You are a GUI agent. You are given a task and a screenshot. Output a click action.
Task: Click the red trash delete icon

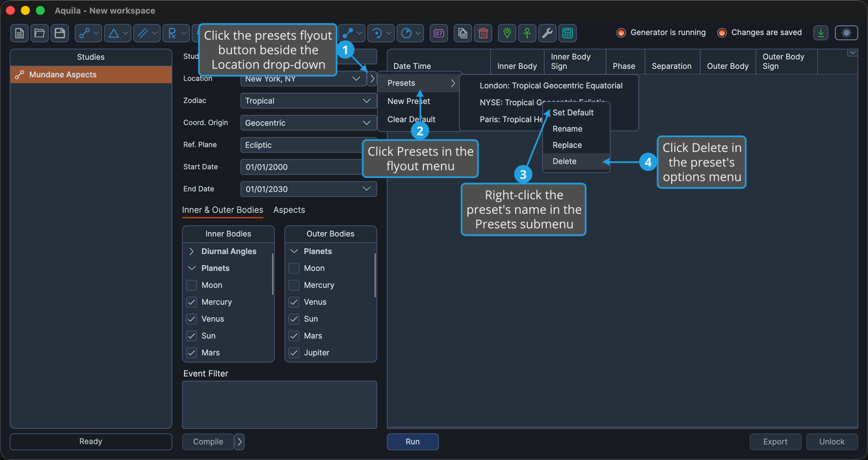click(x=483, y=33)
